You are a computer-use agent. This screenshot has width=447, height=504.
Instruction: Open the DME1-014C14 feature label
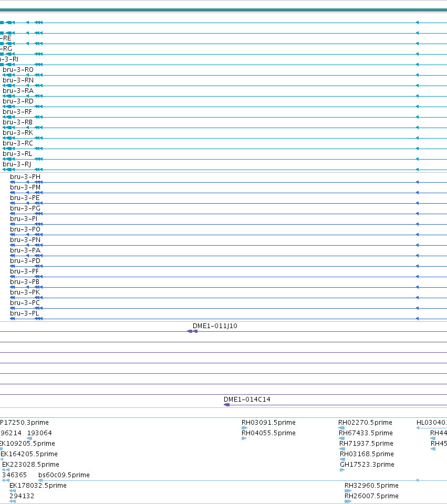pyautogui.click(x=247, y=400)
